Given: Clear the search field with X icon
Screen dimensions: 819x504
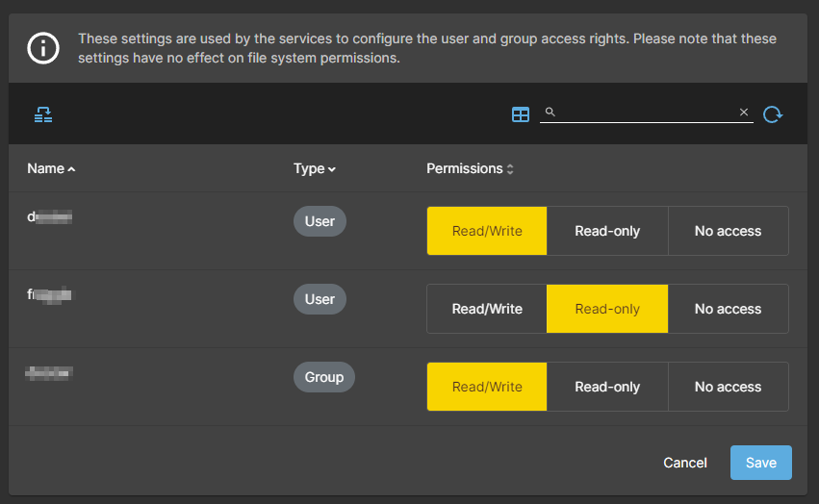Looking at the screenshot, I should 744,112.
